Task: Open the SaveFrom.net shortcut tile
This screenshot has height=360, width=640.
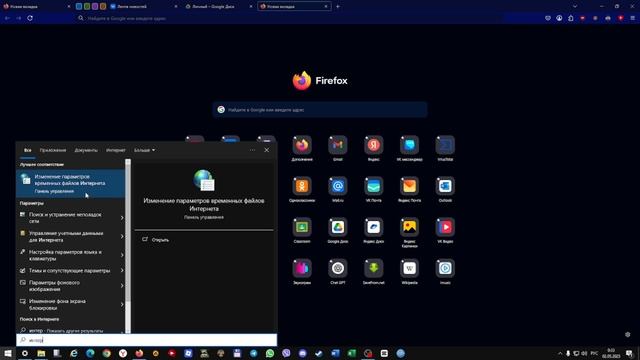Action: pyautogui.click(x=373, y=268)
